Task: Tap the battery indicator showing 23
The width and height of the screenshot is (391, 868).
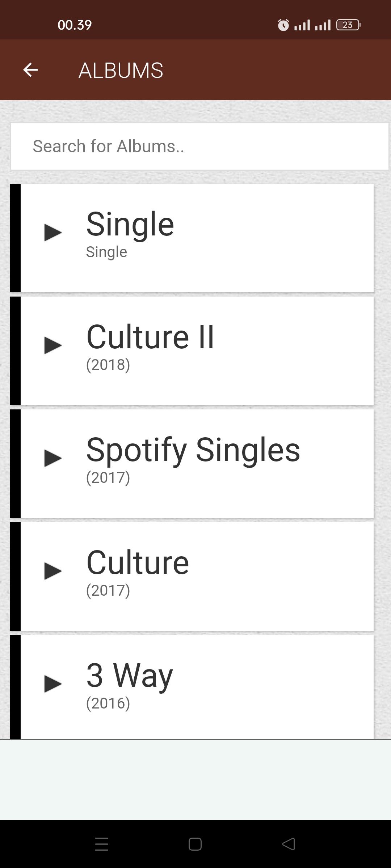Action: point(348,25)
